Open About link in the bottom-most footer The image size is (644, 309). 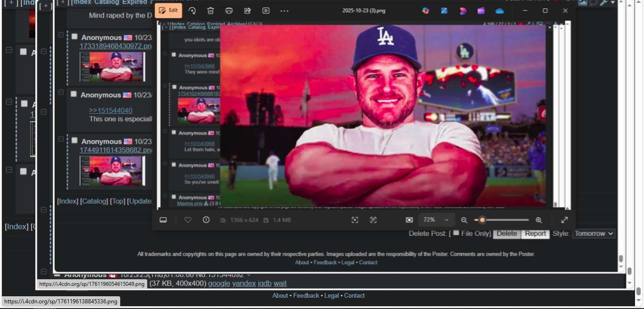coord(280,295)
